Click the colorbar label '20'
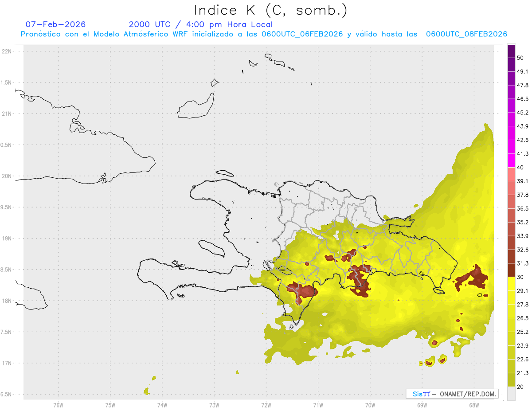The width and height of the screenshot is (532, 411). (520, 387)
